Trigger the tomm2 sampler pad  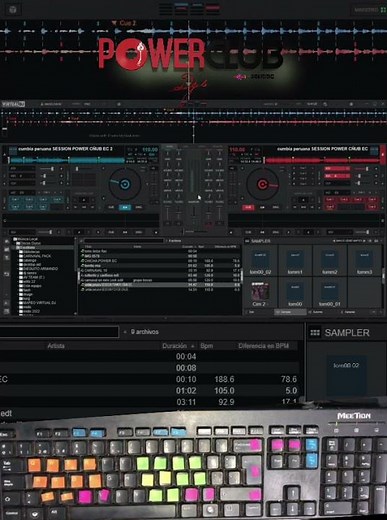pyautogui.click(x=330, y=262)
